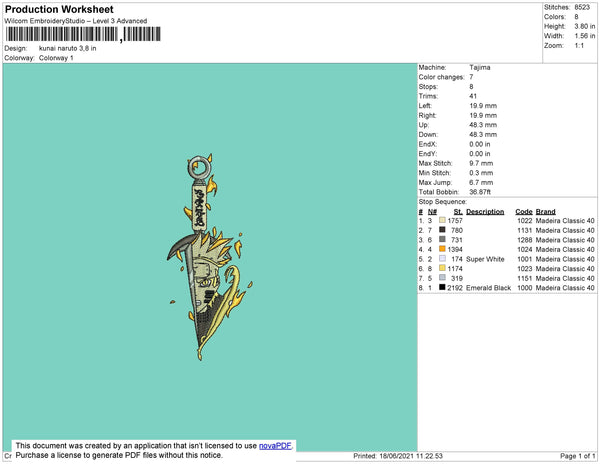
Task: Click the stitch count 1757 in row 1
Action: click(455, 221)
